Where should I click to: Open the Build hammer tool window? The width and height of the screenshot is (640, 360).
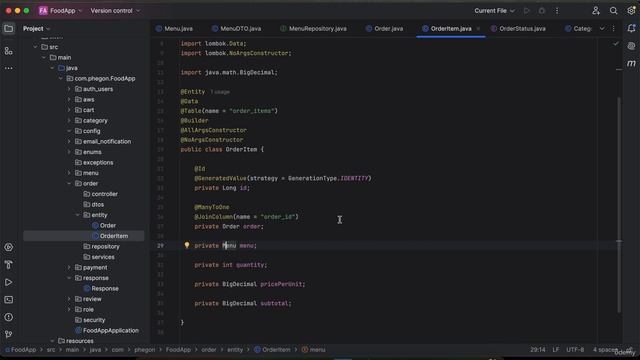(9, 265)
